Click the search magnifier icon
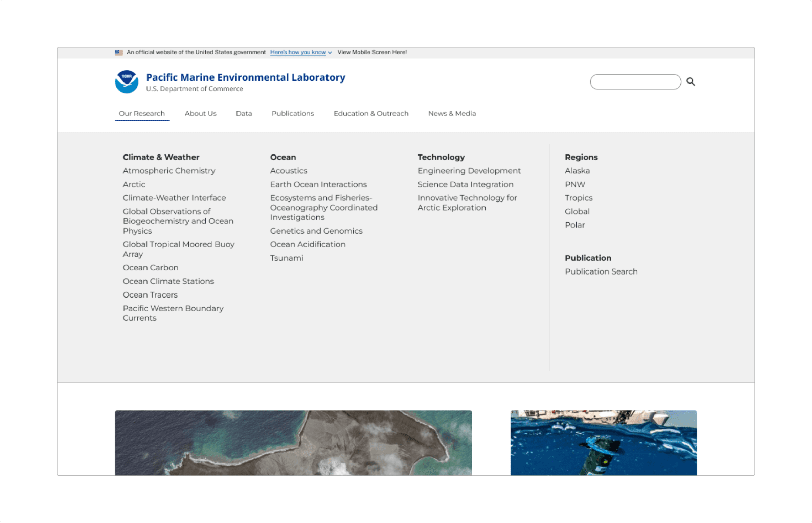 (x=690, y=82)
